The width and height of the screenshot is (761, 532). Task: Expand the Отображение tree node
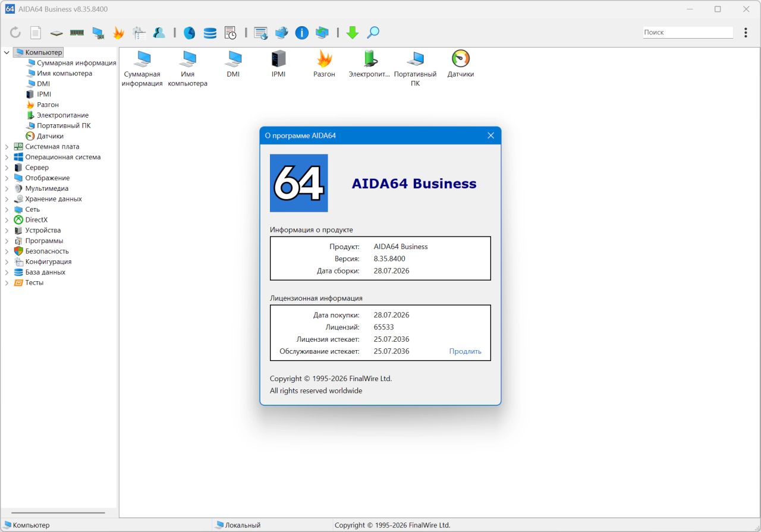(x=7, y=178)
